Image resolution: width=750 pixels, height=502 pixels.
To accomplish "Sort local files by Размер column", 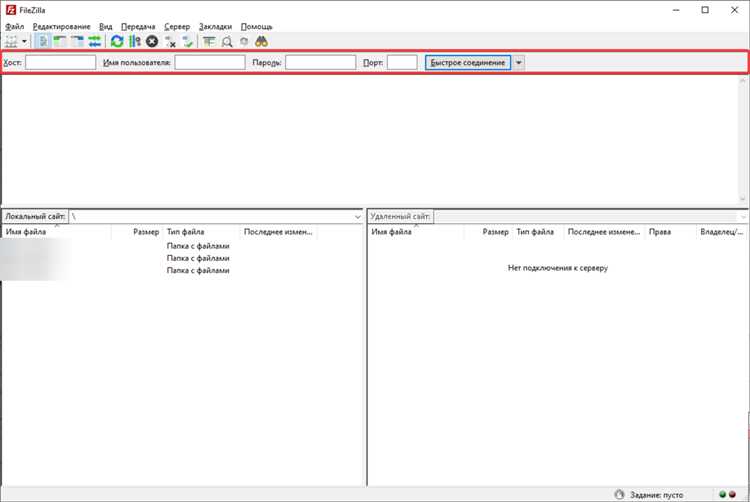I will pos(137,232).
